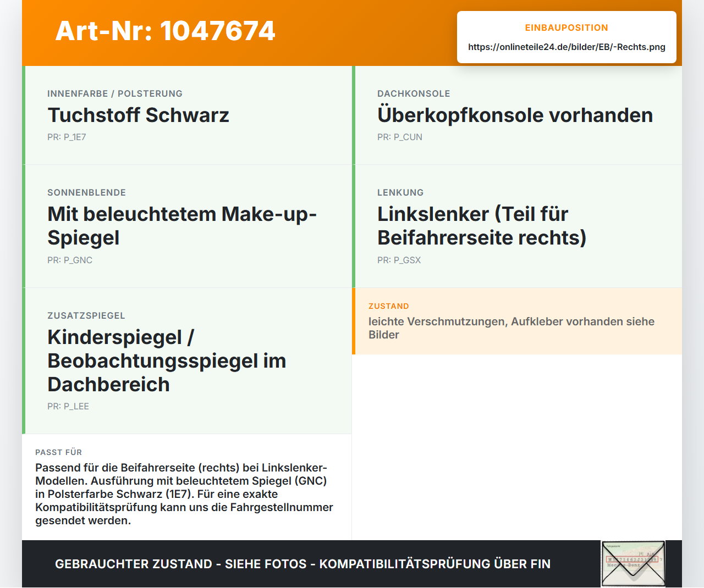Click the EINBAUPOSITION label
The width and height of the screenshot is (704, 588).
click(566, 28)
